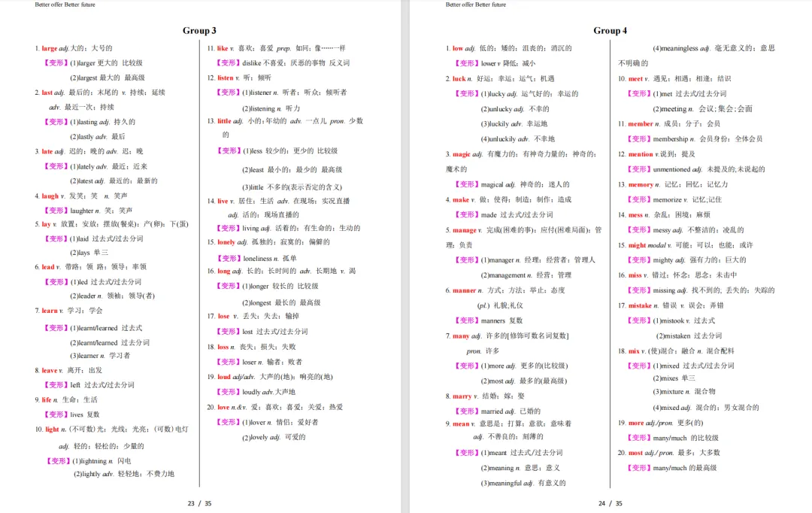The image size is (812, 513).
Task: Click the red headword "life"
Action: [x=47, y=399]
